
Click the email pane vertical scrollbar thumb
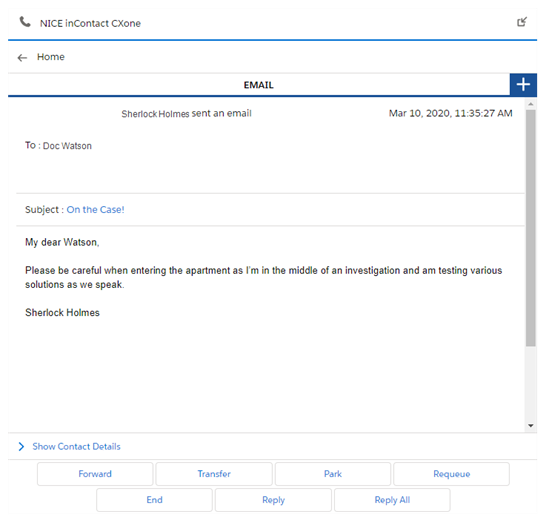point(531,228)
